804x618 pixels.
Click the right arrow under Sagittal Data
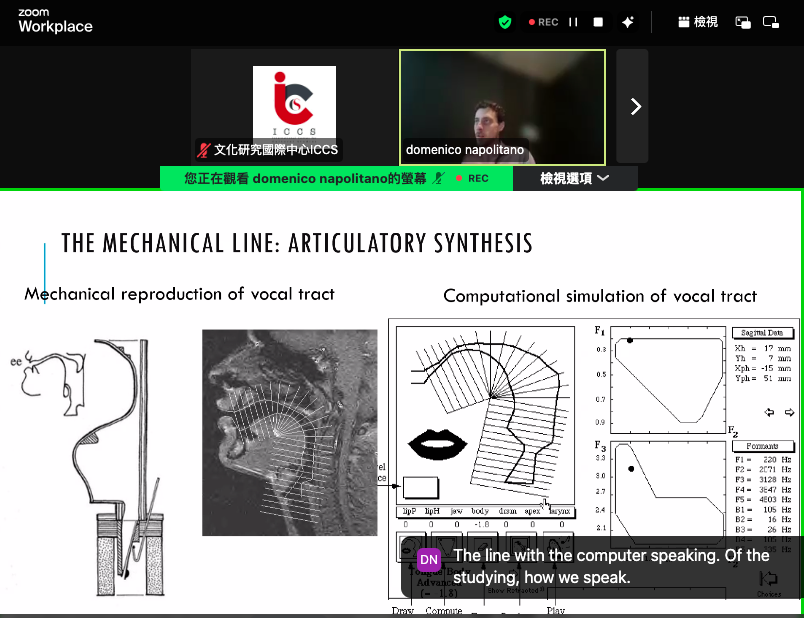(789, 412)
